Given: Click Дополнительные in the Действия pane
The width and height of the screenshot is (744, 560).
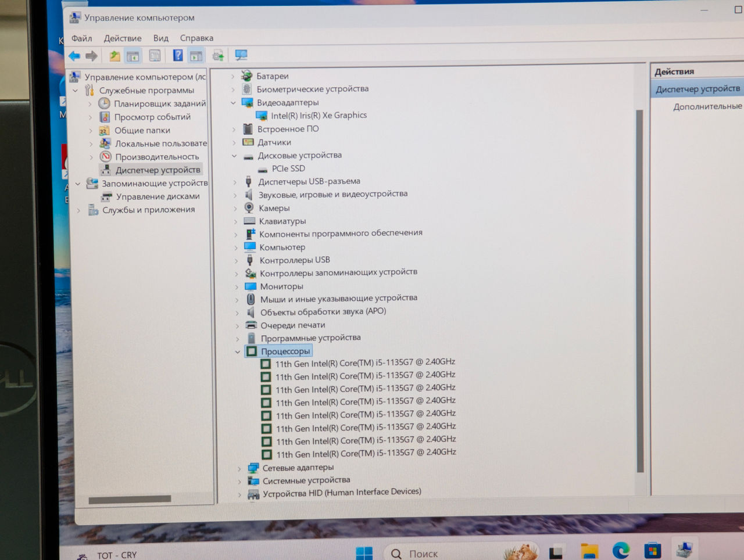Looking at the screenshot, I should tap(707, 106).
